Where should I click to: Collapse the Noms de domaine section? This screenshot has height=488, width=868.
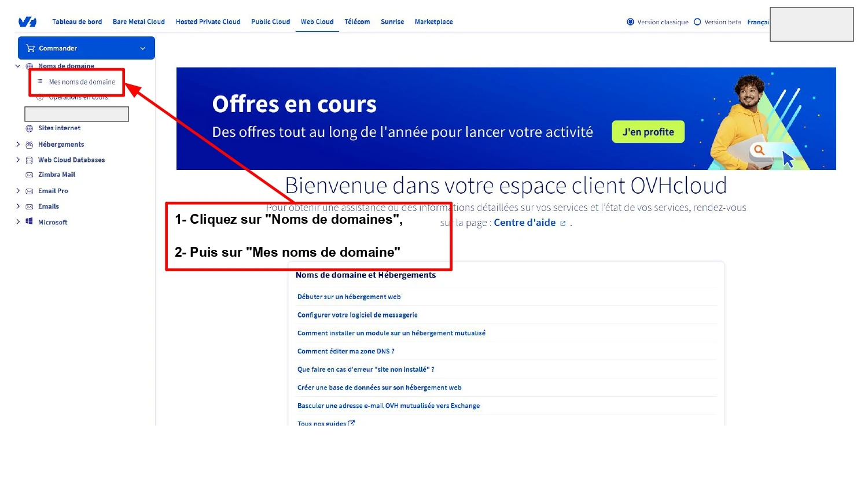pyautogui.click(x=17, y=66)
